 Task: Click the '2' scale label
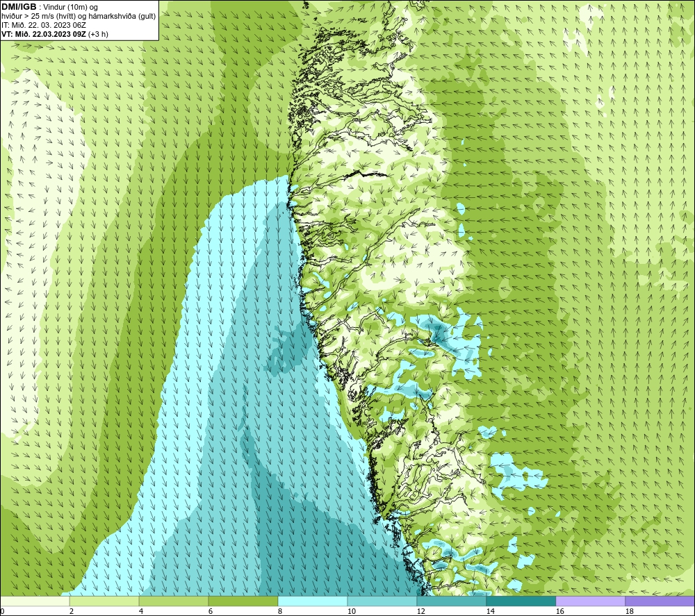point(72,612)
